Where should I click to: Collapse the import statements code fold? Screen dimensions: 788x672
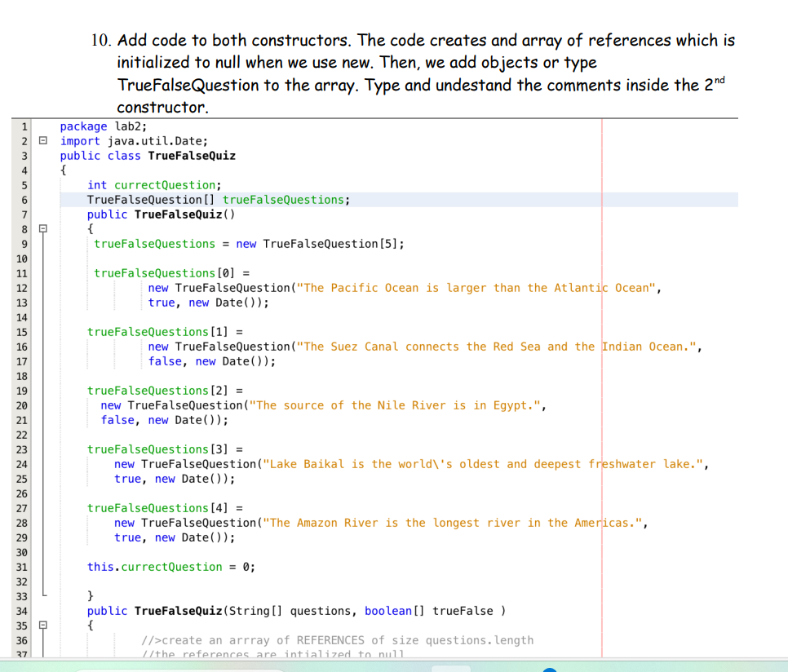coord(43,139)
